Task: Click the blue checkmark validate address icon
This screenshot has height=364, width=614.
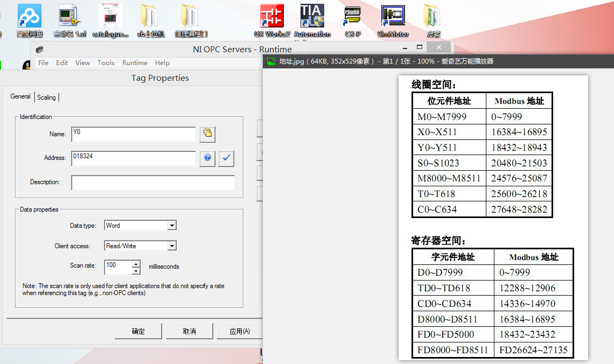Action: [x=226, y=158]
